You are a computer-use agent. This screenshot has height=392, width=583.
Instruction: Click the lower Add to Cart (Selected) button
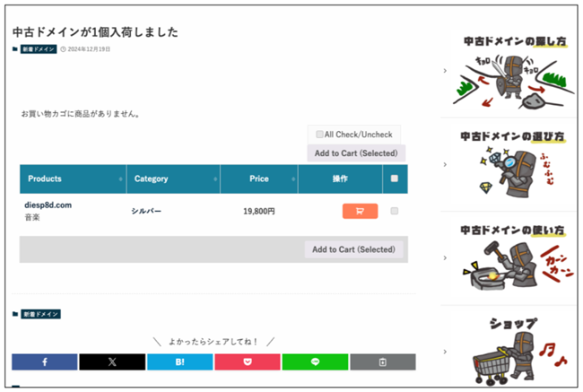pos(355,248)
